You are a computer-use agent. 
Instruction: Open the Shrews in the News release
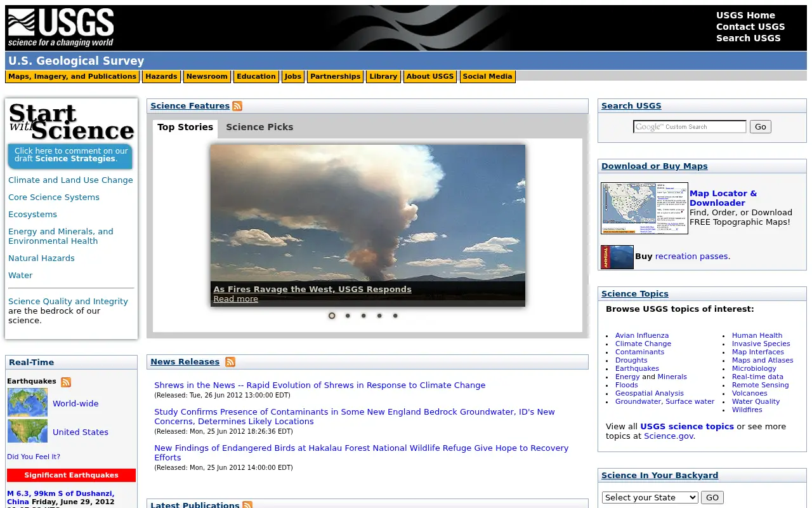(320, 385)
